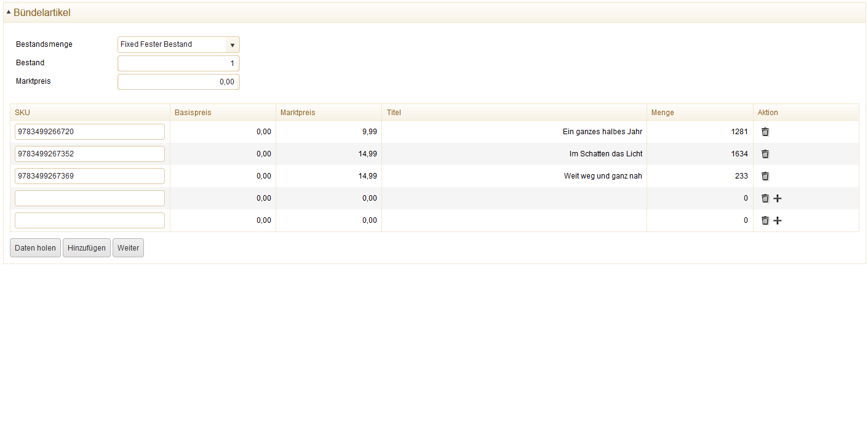Click the Marktpreis column header
The image size is (868, 434).
click(x=328, y=113)
